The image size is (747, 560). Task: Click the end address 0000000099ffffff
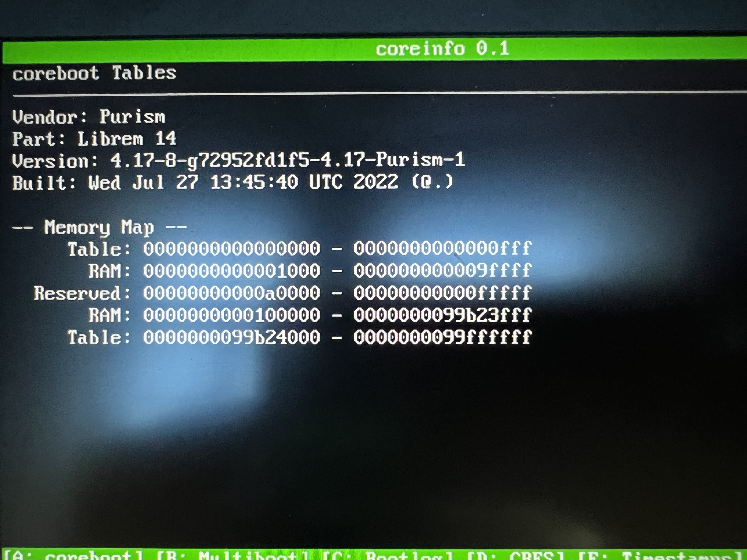pos(443,337)
